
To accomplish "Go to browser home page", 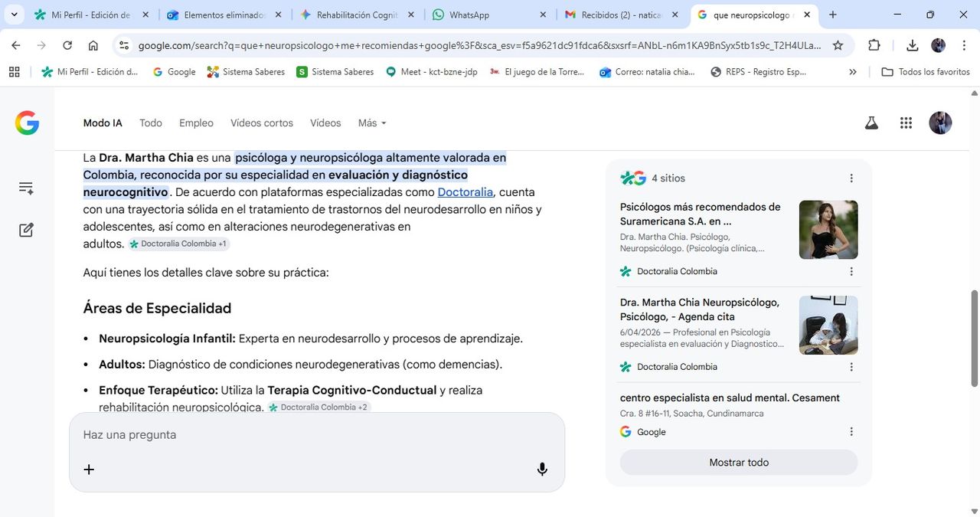I will pos(93,46).
